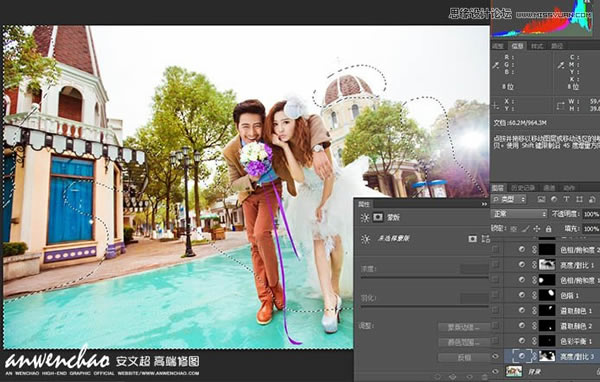The image size is (600, 382).
Task: Hide the 背景 background layer eye
Action: click(x=496, y=371)
